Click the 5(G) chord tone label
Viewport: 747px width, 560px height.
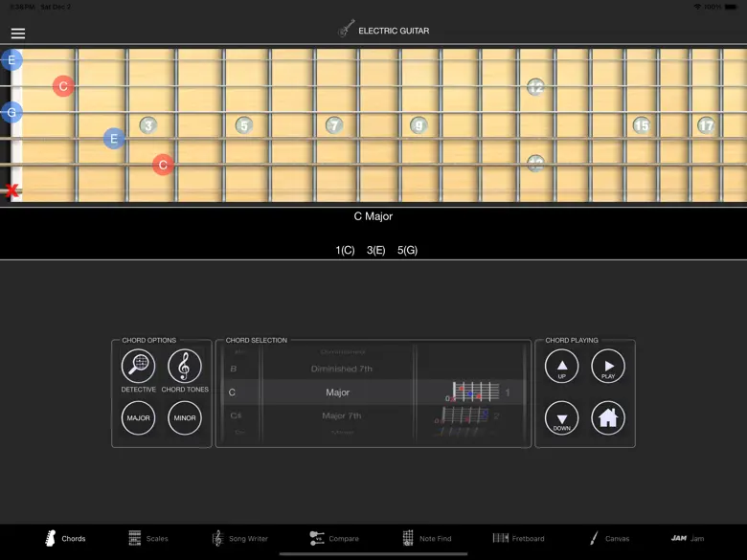[x=407, y=250]
